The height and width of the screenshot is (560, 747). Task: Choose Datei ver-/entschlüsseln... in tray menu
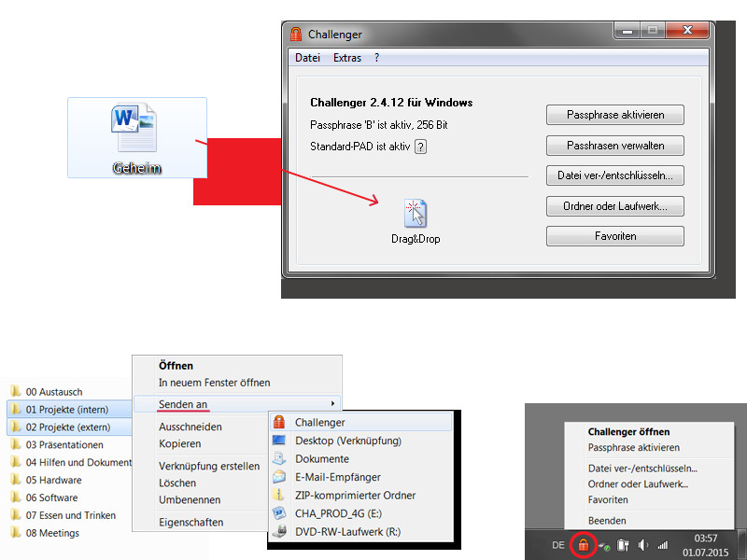click(x=642, y=469)
